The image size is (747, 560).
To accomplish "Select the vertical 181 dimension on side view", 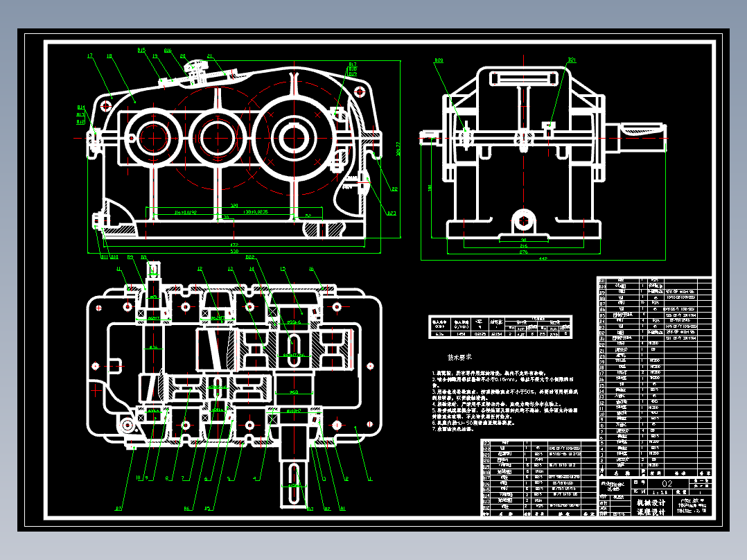I will click(x=430, y=188).
